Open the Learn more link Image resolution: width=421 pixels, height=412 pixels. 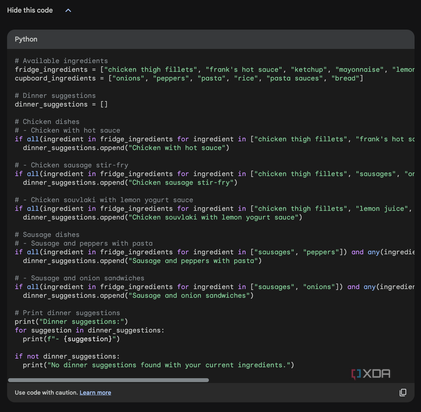[95, 393]
